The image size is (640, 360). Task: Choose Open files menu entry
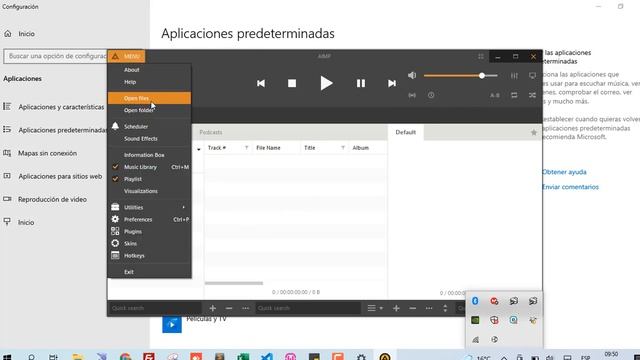pyautogui.click(x=149, y=98)
